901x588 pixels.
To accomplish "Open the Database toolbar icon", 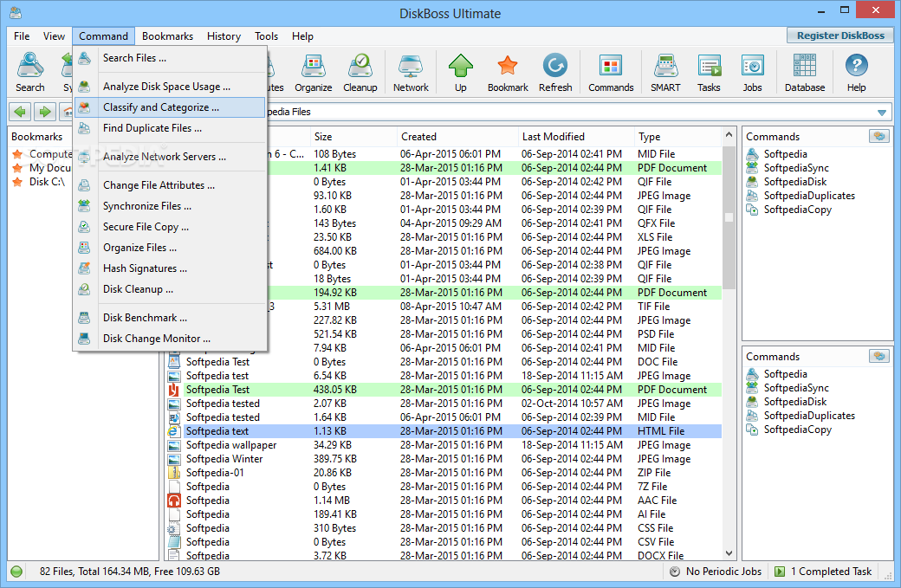I will (x=805, y=72).
